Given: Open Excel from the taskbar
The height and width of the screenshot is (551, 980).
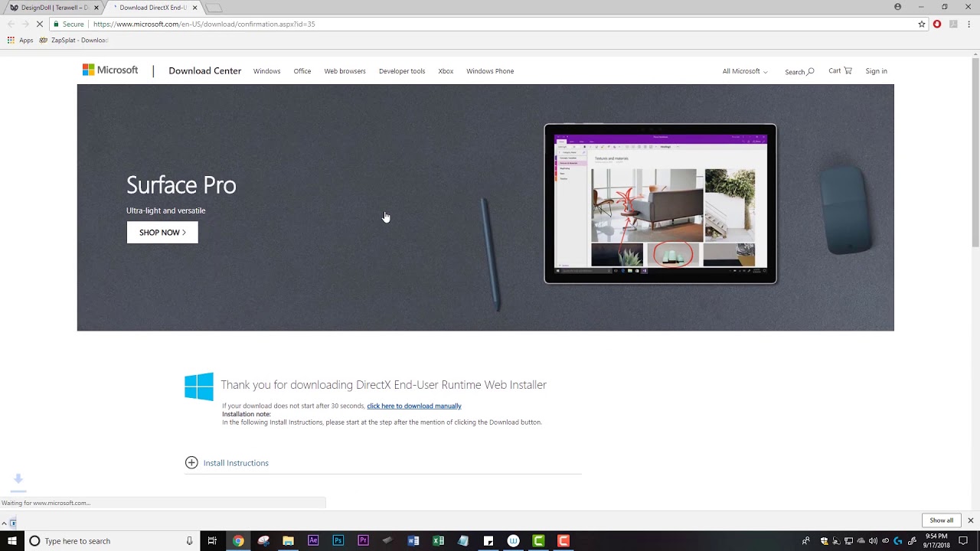Looking at the screenshot, I should [438, 540].
